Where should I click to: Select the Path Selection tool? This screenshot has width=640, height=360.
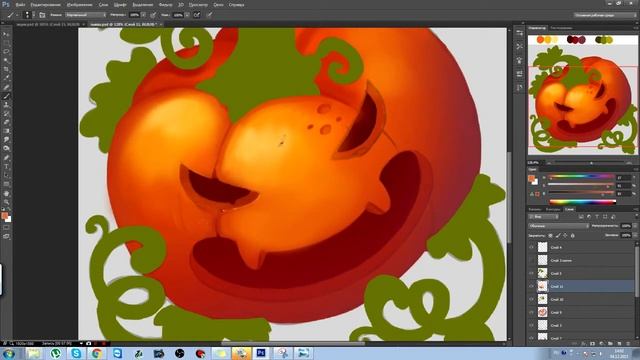click(x=6, y=176)
